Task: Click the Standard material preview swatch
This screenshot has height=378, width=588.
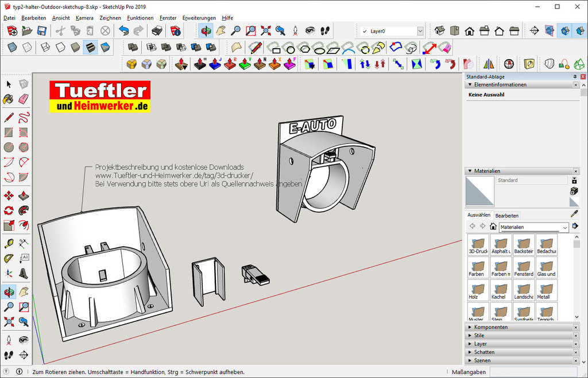Action: pyautogui.click(x=479, y=191)
